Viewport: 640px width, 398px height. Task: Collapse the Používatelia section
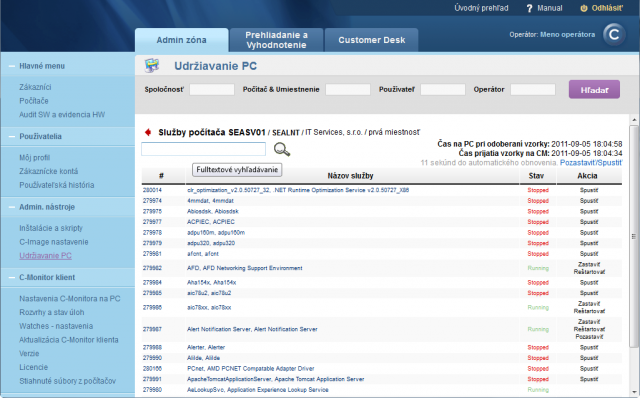[12, 136]
